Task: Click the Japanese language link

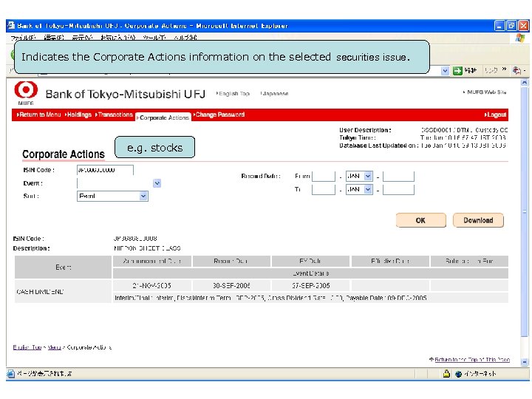Action: tap(274, 93)
